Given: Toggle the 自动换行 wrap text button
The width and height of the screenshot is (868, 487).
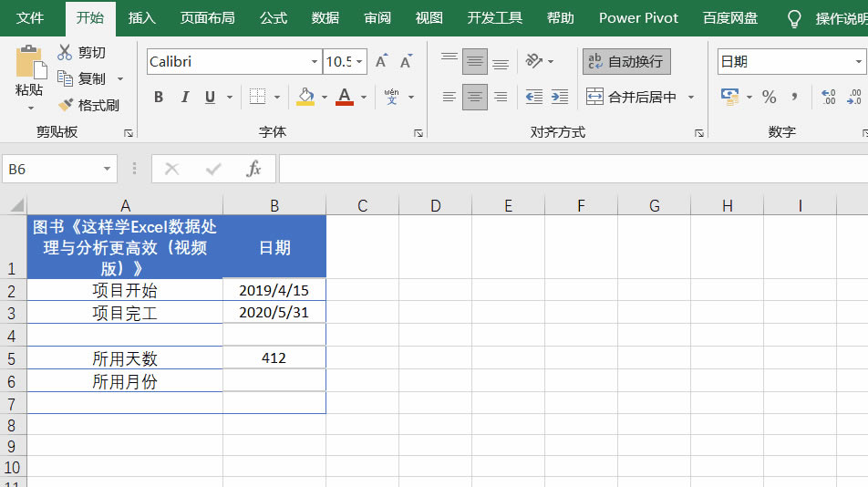Looking at the screenshot, I should 626,61.
